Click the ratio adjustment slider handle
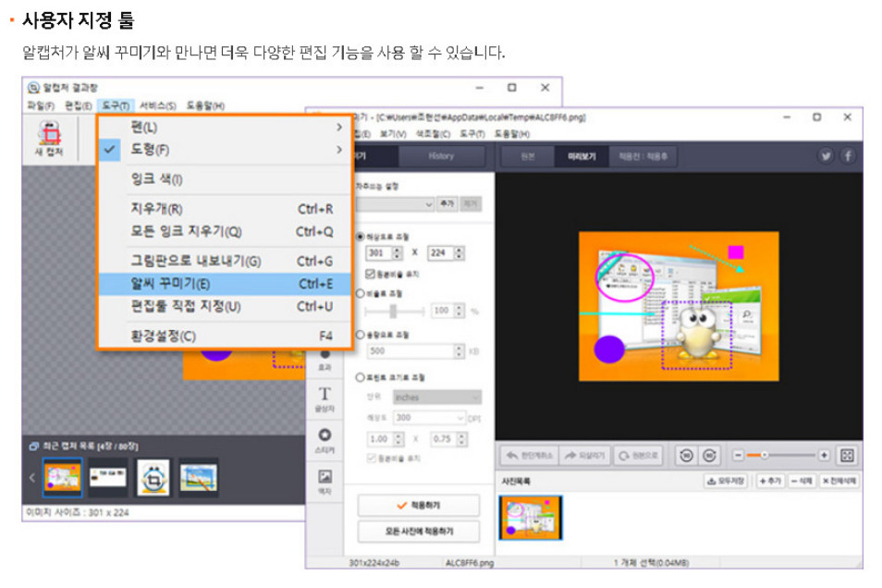This screenshot has height=588, width=882. pyautogui.click(x=393, y=311)
